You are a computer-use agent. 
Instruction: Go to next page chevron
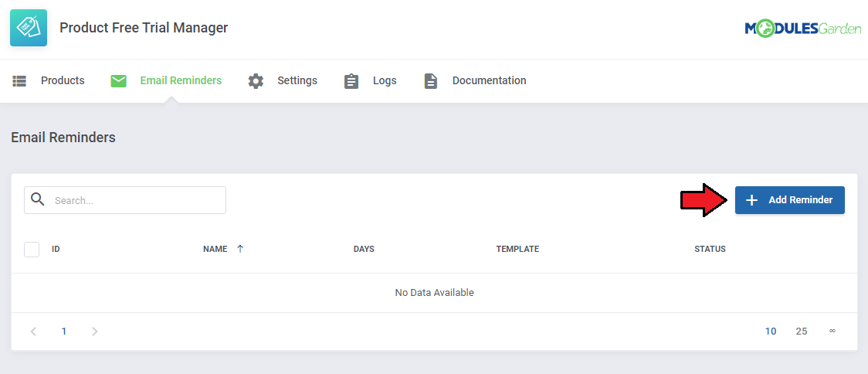pos(95,331)
